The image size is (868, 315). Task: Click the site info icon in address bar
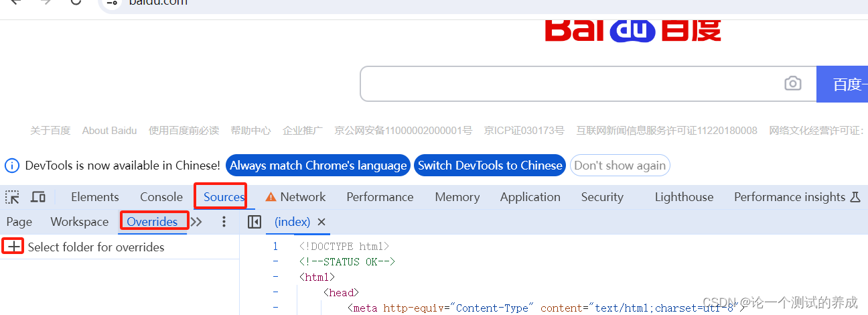pyautogui.click(x=112, y=3)
